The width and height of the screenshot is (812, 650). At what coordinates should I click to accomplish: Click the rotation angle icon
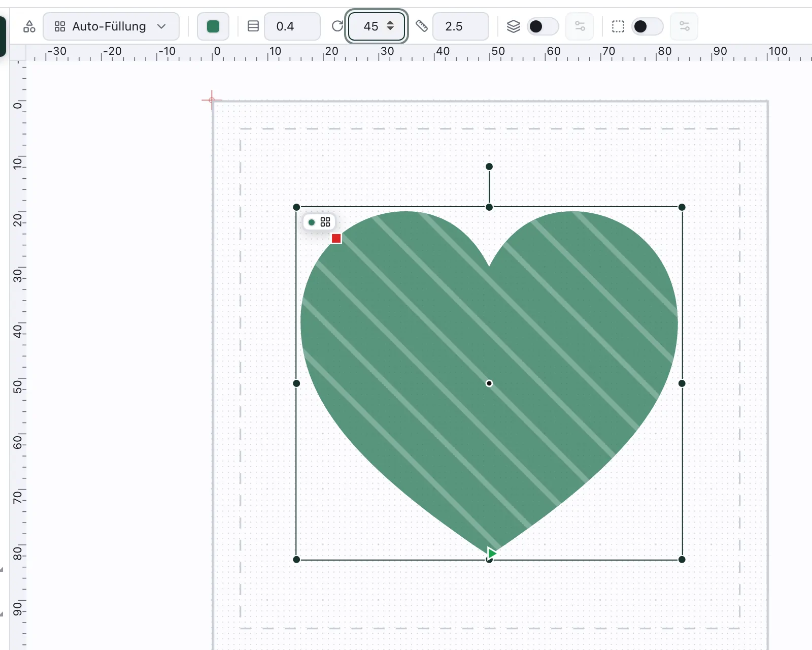click(x=337, y=26)
